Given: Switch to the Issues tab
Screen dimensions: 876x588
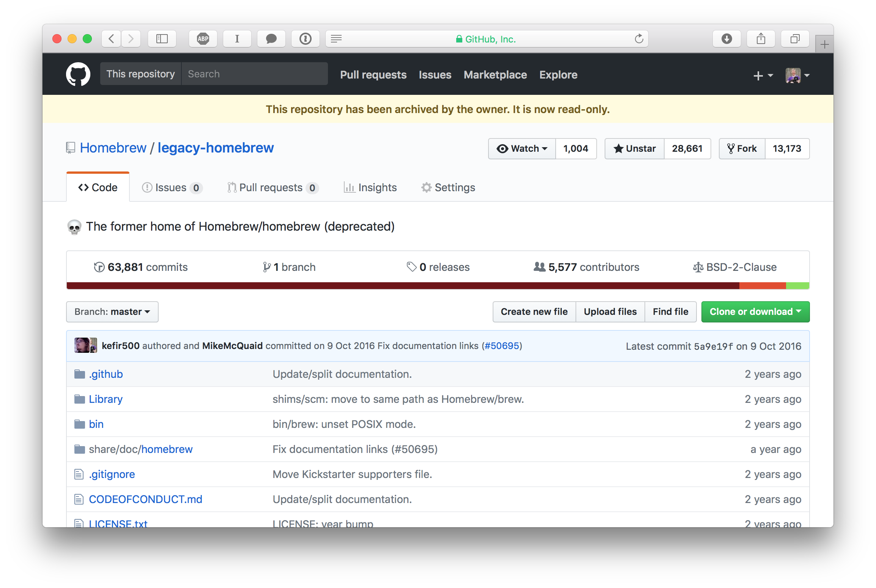Looking at the screenshot, I should (x=170, y=187).
